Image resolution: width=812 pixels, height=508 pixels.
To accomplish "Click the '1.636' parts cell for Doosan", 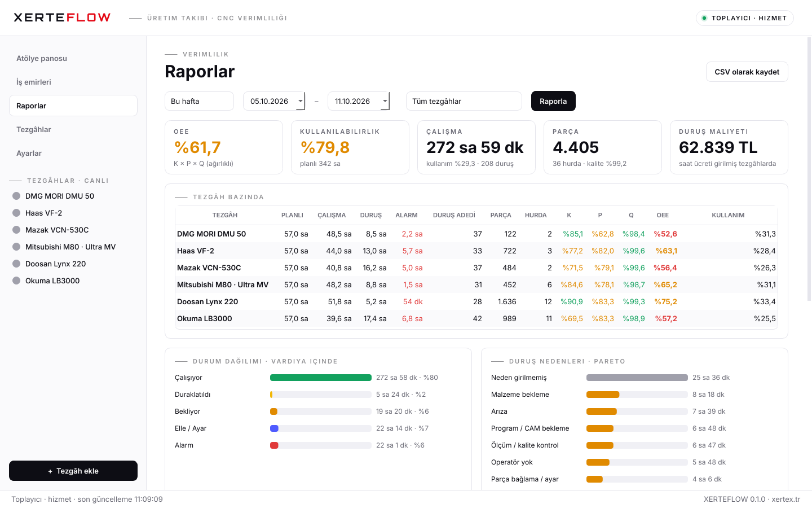I will [507, 301].
